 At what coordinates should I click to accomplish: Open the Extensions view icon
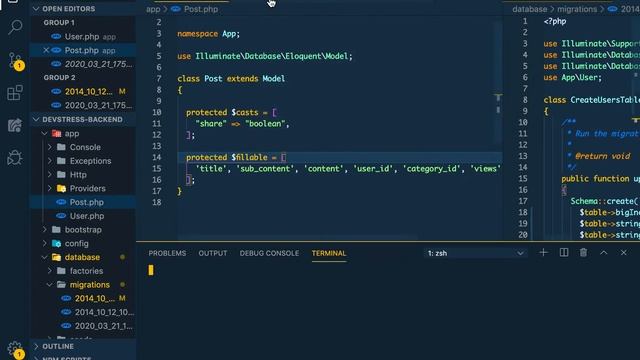15,93
